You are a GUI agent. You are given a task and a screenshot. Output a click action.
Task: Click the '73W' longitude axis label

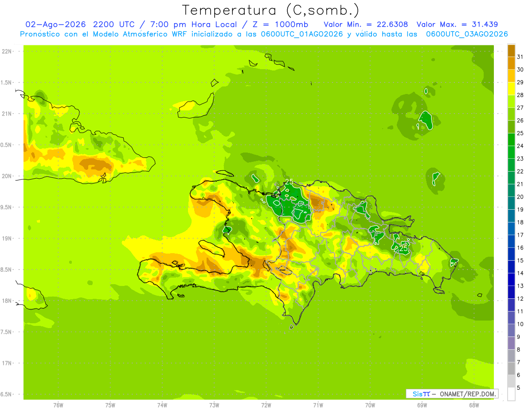point(214,405)
